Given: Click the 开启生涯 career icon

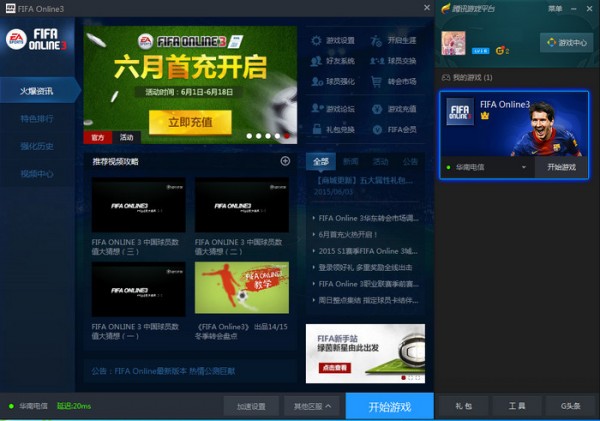Looking at the screenshot, I should click(x=376, y=41).
